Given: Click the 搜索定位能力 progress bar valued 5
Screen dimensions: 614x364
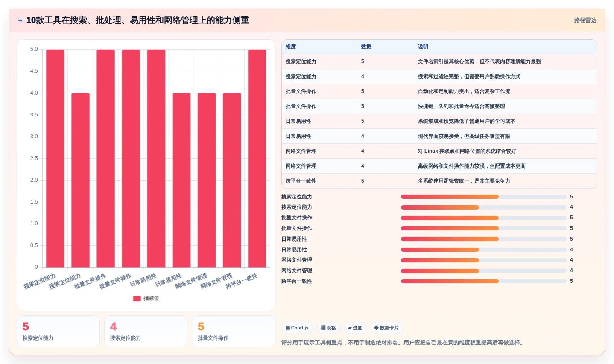Looking at the screenshot, I should click(x=483, y=197).
